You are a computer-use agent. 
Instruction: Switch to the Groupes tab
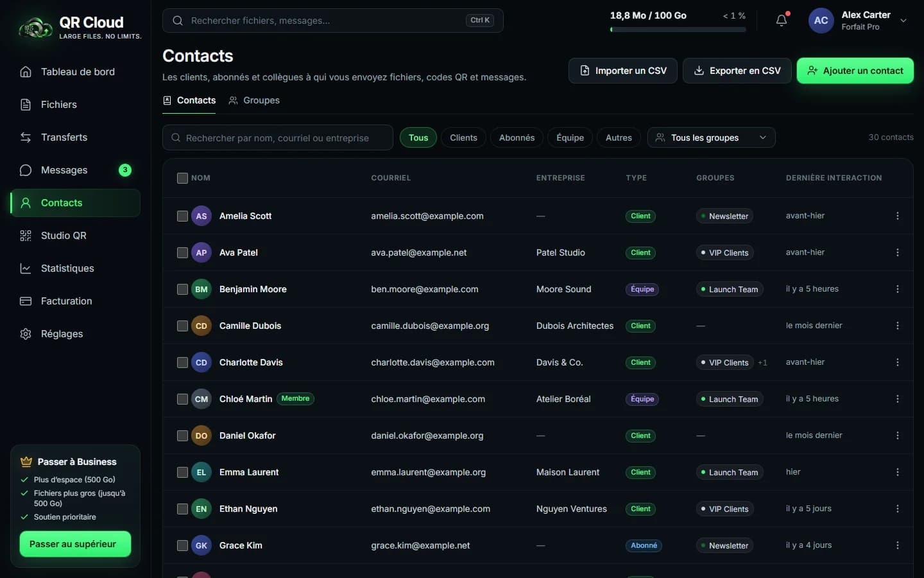click(x=254, y=100)
